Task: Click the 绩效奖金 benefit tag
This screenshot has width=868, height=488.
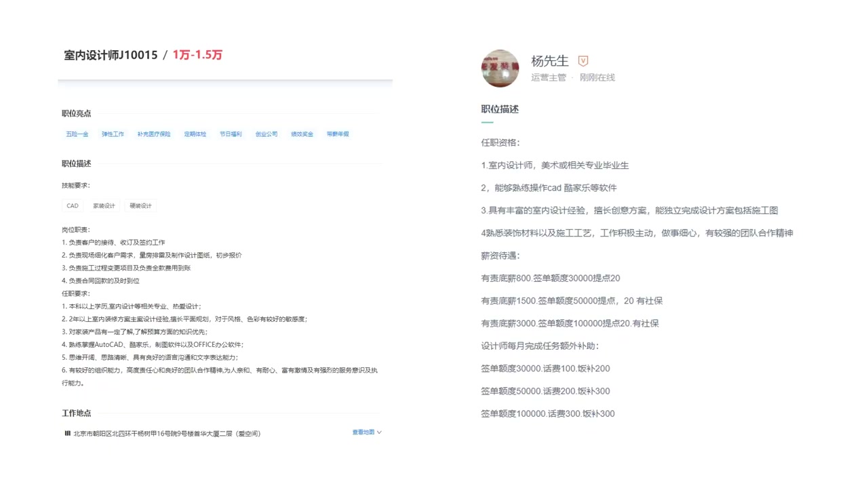Action: pos(302,134)
